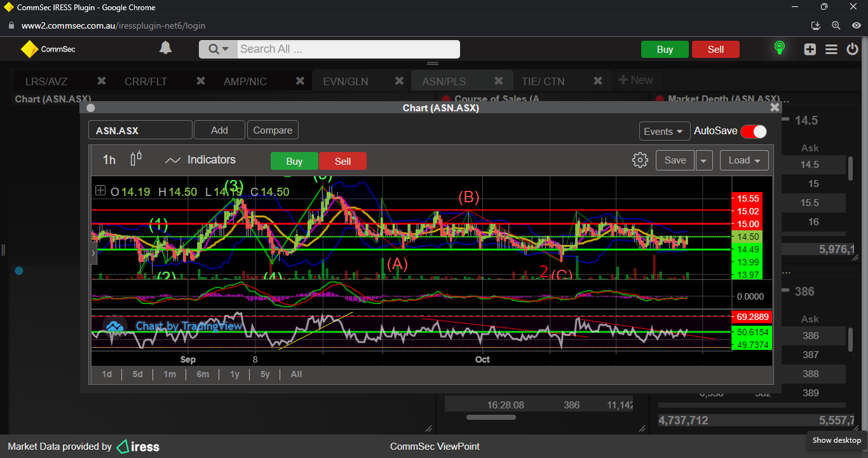Image resolution: width=868 pixels, height=458 pixels.
Task: Open the search type dropdown
Action: (218, 49)
